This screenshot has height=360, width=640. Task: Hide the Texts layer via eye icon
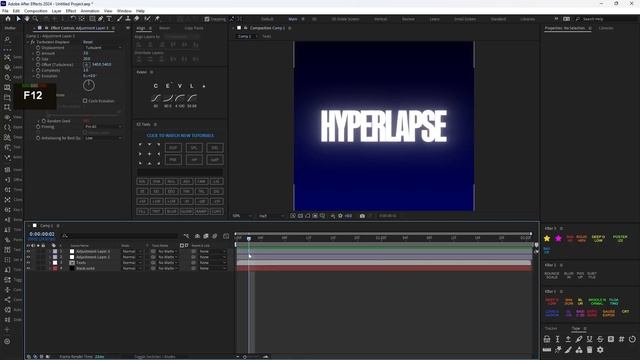(28, 263)
